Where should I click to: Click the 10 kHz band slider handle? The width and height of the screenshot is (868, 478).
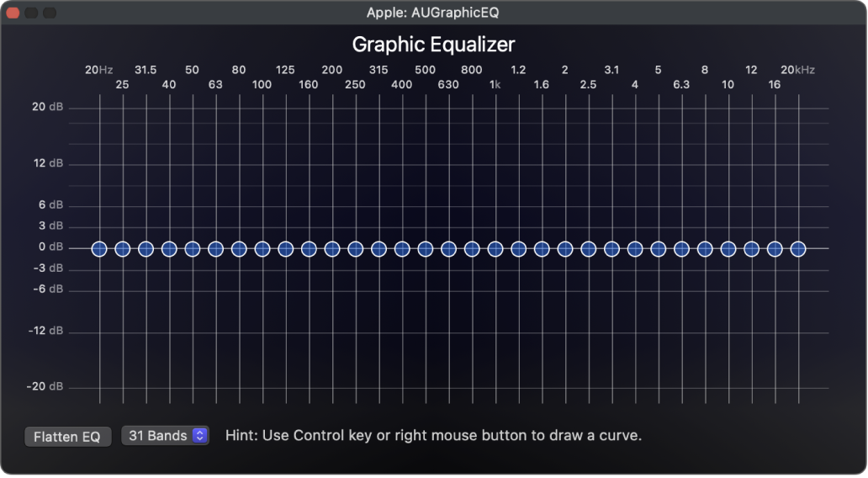(728, 248)
